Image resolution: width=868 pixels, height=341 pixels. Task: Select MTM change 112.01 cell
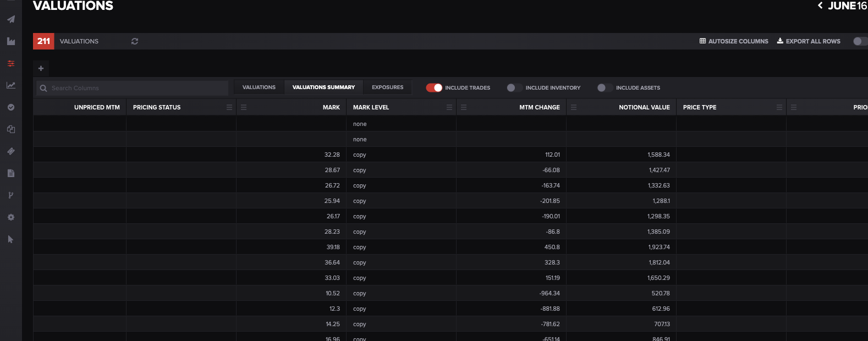[x=511, y=155]
